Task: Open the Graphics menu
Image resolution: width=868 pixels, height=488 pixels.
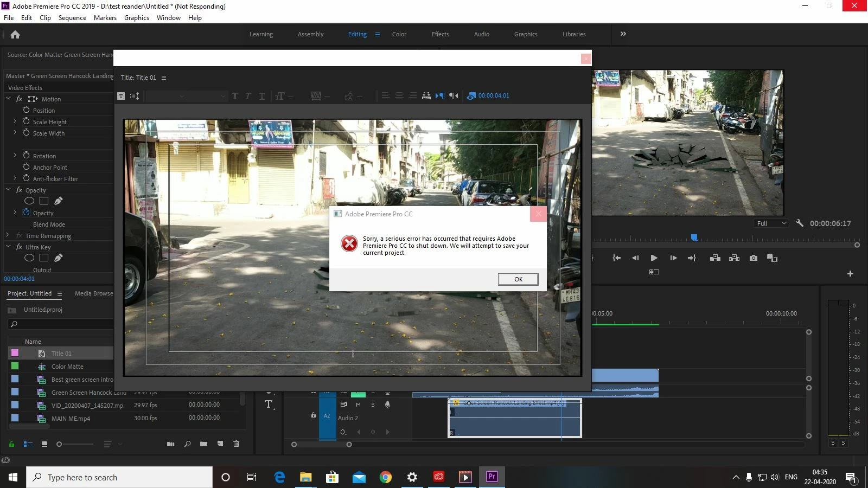Action: 137,18
